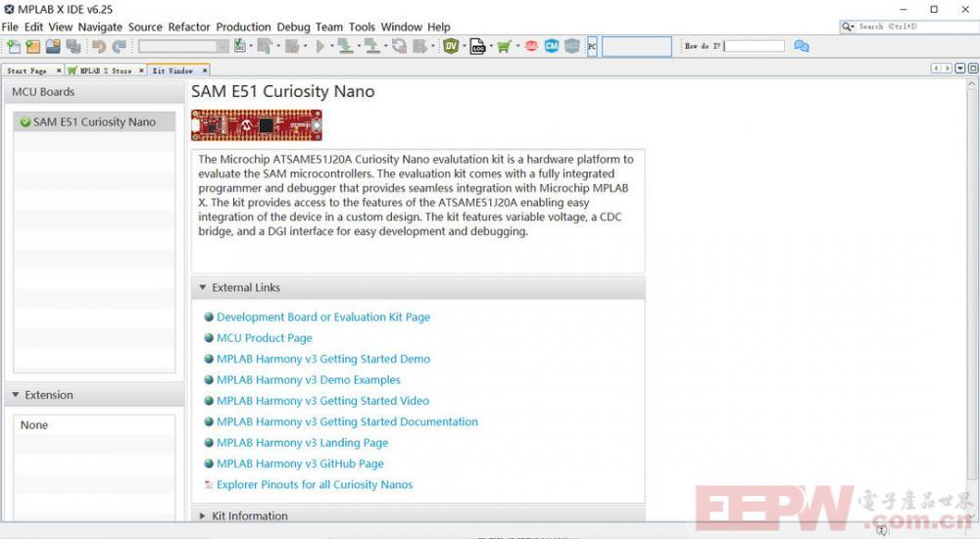Click the red Code Configurator icon

click(x=531, y=46)
